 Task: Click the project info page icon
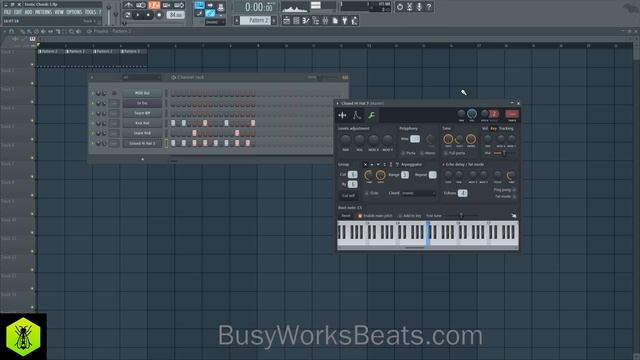coord(335,20)
